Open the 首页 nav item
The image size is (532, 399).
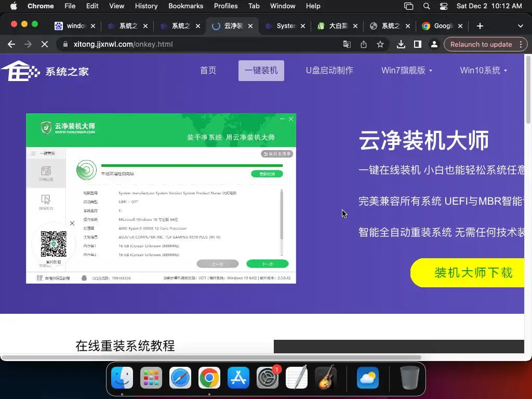[208, 71]
